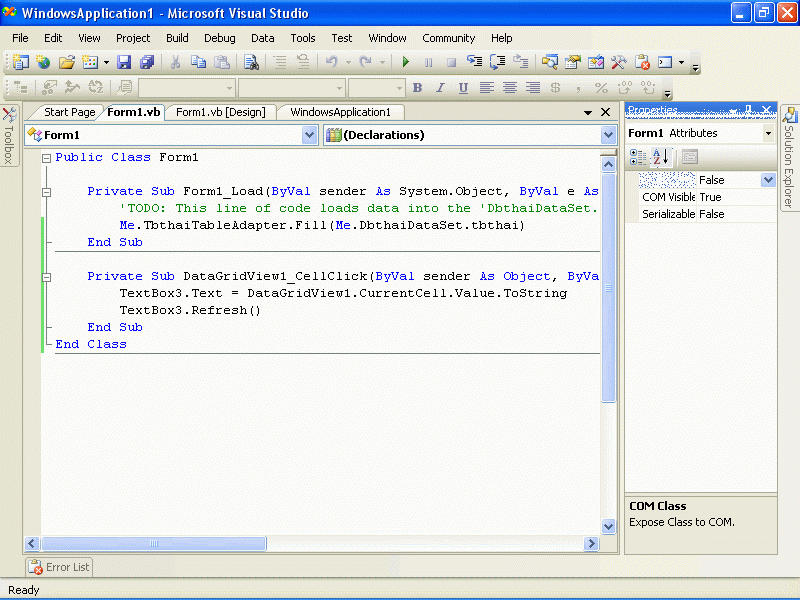Expand the Solution Explorer side tab
800x600 pixels.
789,157
